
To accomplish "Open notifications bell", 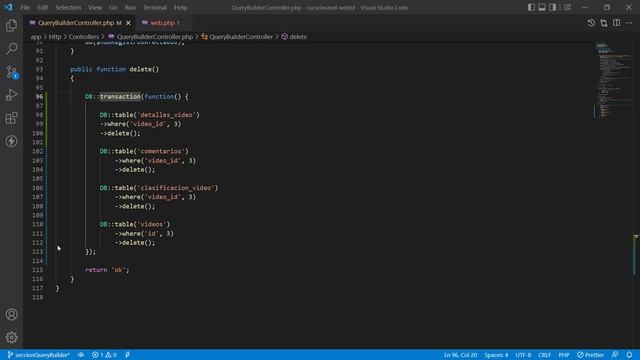I will pyautogui.click(x=629, y=355).
